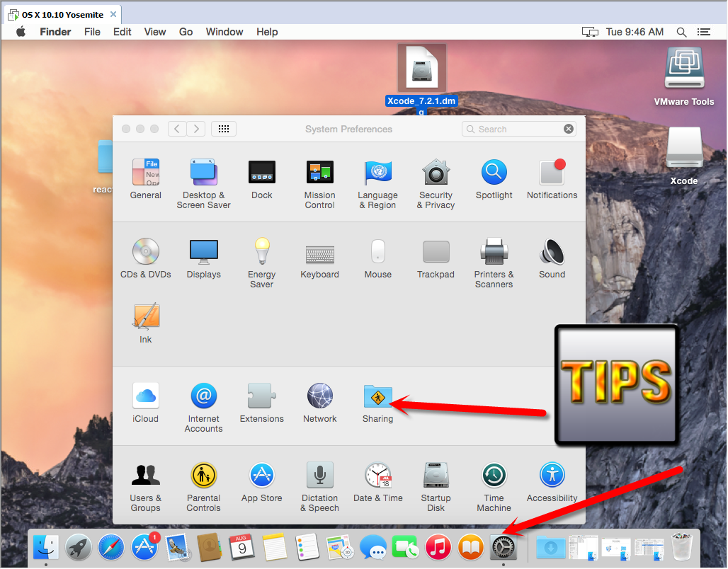728x569 pixels.
Task: Open iTunes from the Dock
Action: click(438, 547)
